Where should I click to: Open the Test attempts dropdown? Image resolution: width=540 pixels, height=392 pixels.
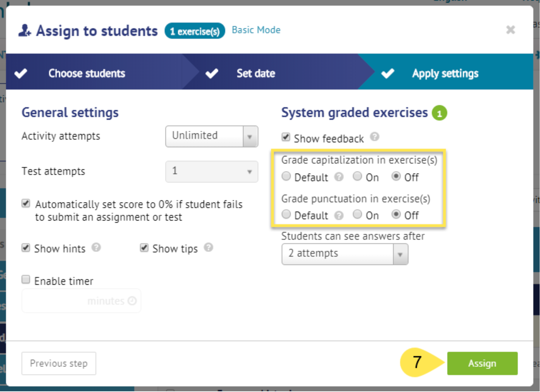[x=211, y=172]
